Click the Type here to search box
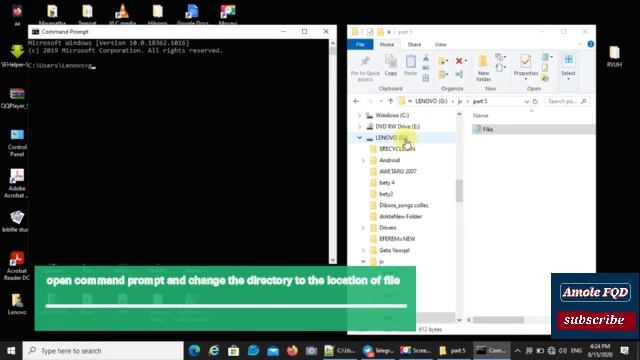Viewport: 640px width, 360px height. click(103, 351)
